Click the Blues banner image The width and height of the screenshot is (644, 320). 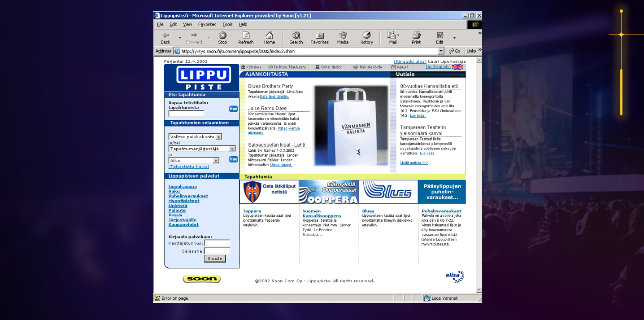388,192
